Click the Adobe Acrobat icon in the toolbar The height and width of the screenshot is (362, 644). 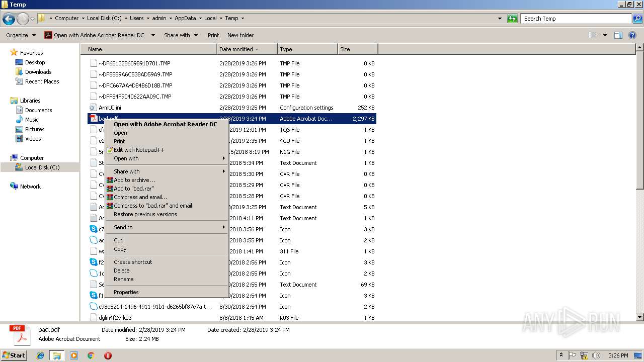tap(48, 35)
